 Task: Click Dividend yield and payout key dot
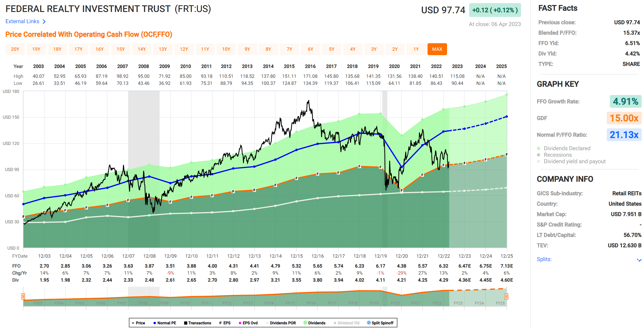[x=538, y=161]
